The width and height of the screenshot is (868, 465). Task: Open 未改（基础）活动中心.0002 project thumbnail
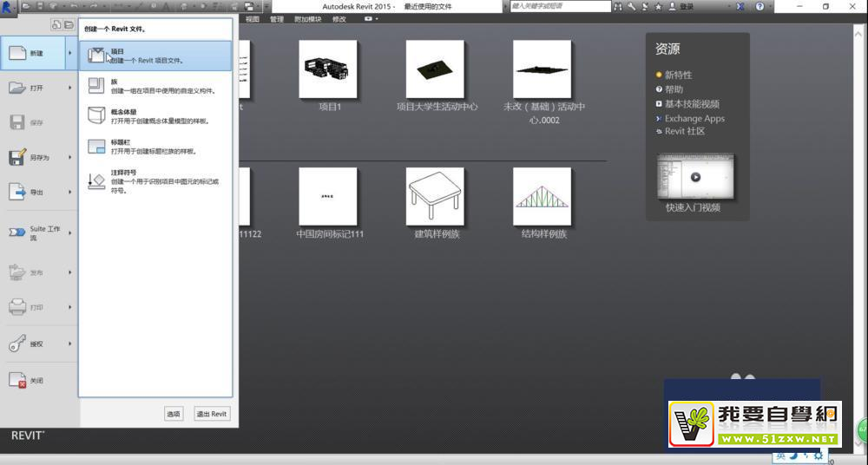[x=542, y=69]
